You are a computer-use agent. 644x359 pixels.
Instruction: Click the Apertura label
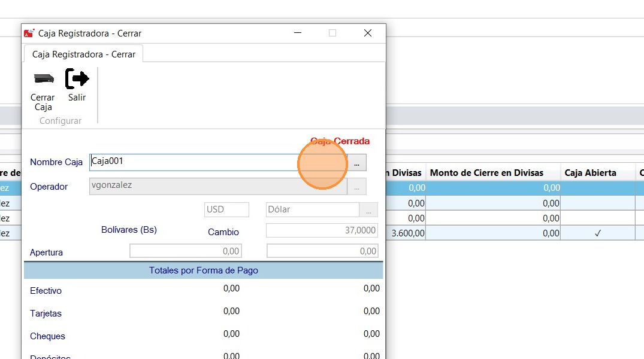point(46,252)
